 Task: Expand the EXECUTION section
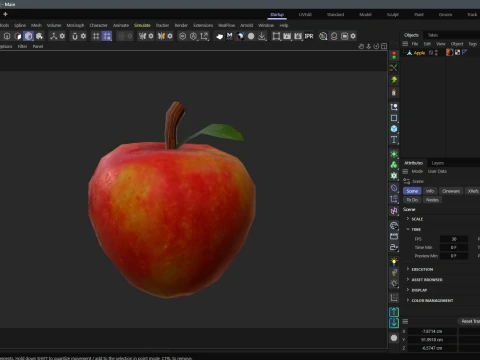408,269
